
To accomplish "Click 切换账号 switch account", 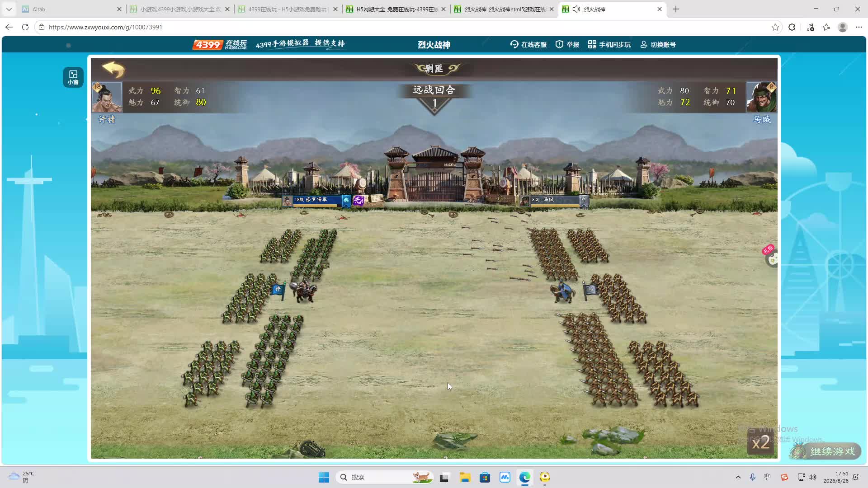I will [x=658, y=44].
